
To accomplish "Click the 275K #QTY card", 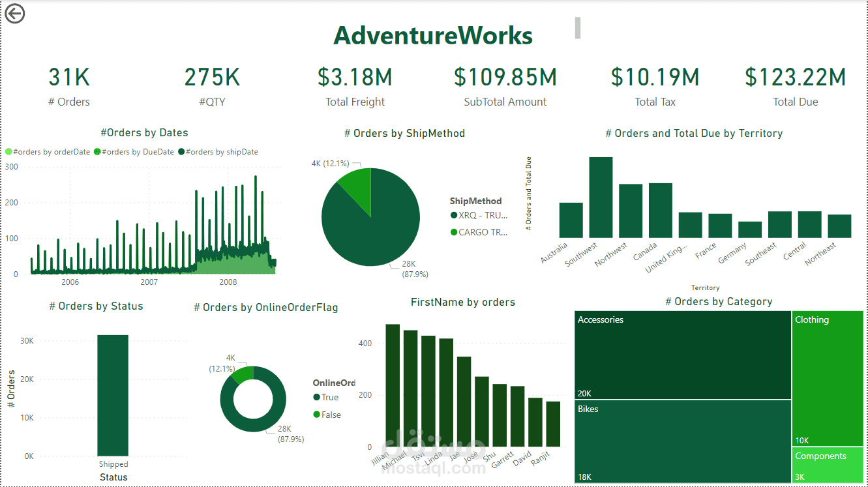I will pos(212,86).
